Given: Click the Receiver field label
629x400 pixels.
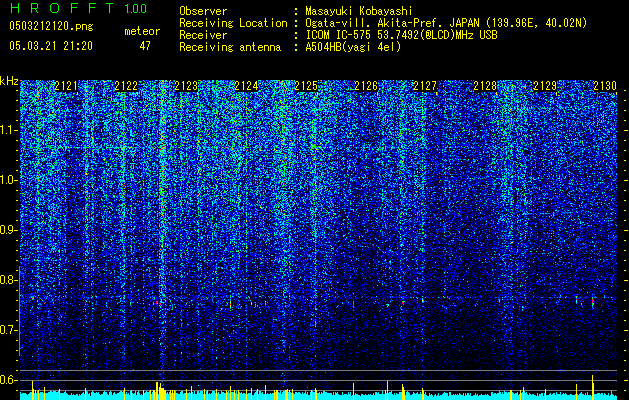Looking at the screenshot, I should tap(203, 35).
